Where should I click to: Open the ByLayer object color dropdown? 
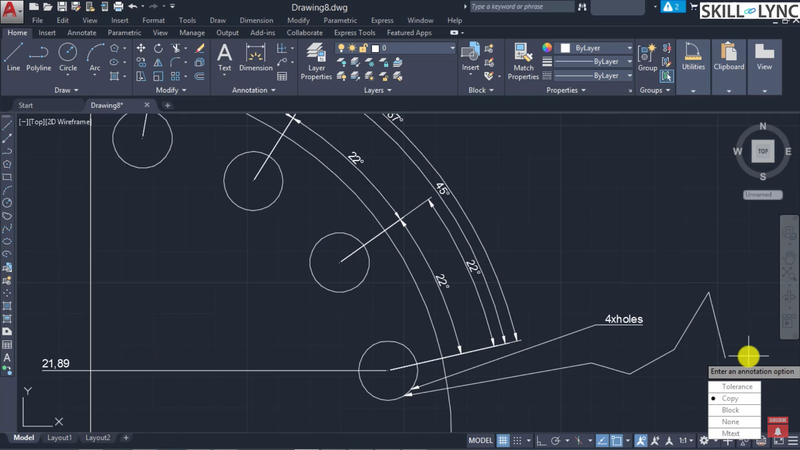pos(595,48)
